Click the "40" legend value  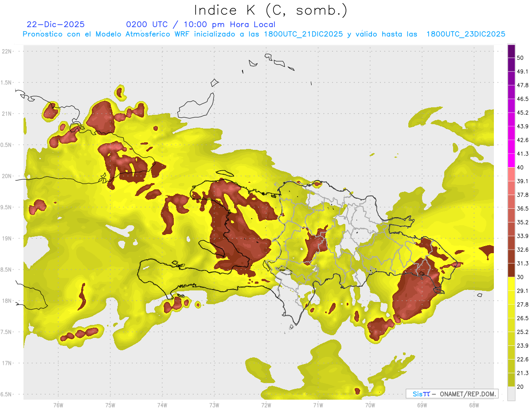point(520,168)
